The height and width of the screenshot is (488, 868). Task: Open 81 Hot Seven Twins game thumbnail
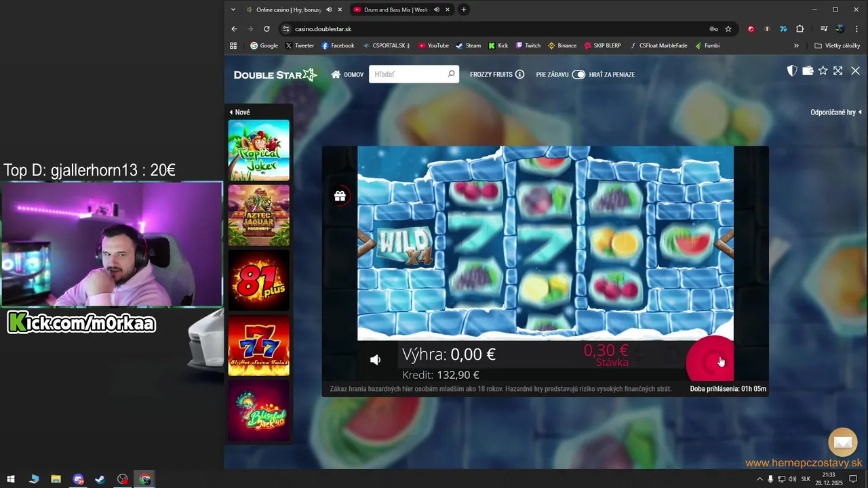pyautogui.click(x=258, y=346)
